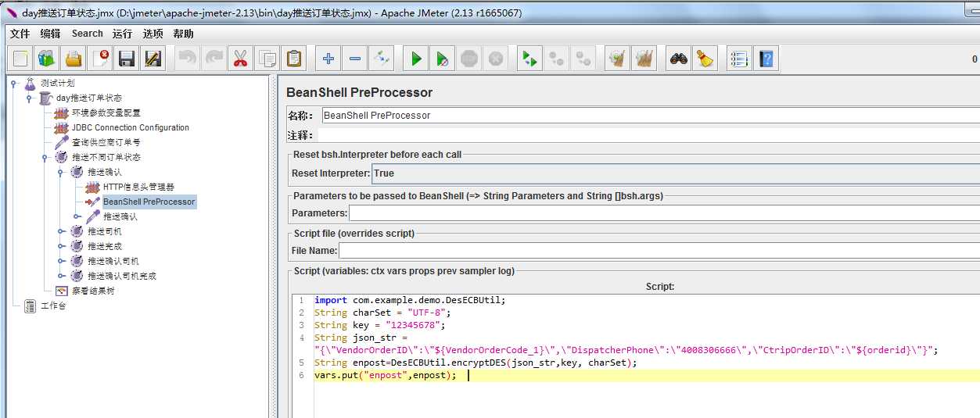
Task: Clear results with single broom icon
Action: click(618, 59)
